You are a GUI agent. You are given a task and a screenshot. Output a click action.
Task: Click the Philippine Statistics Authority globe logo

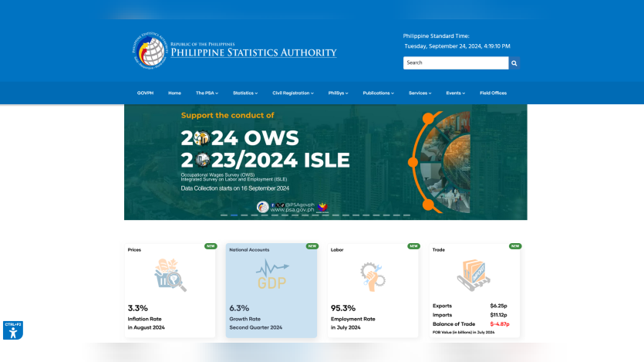[x=150, y=50]
